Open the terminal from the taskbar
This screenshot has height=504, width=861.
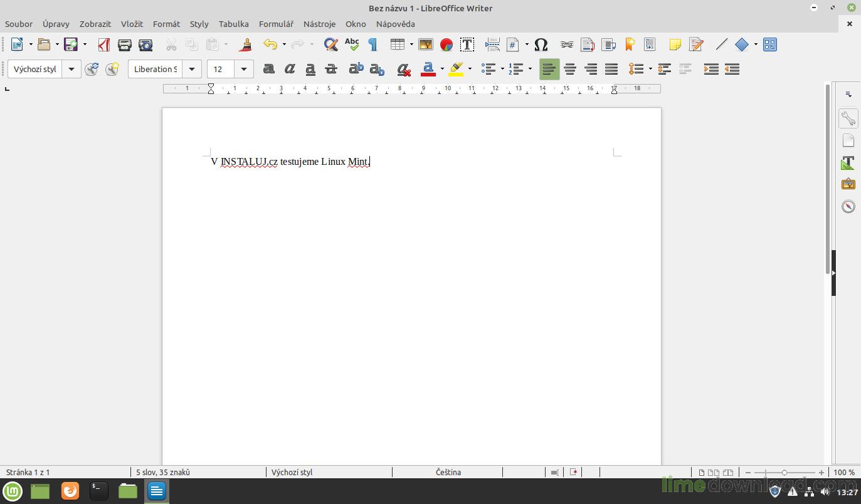[98, 490]
